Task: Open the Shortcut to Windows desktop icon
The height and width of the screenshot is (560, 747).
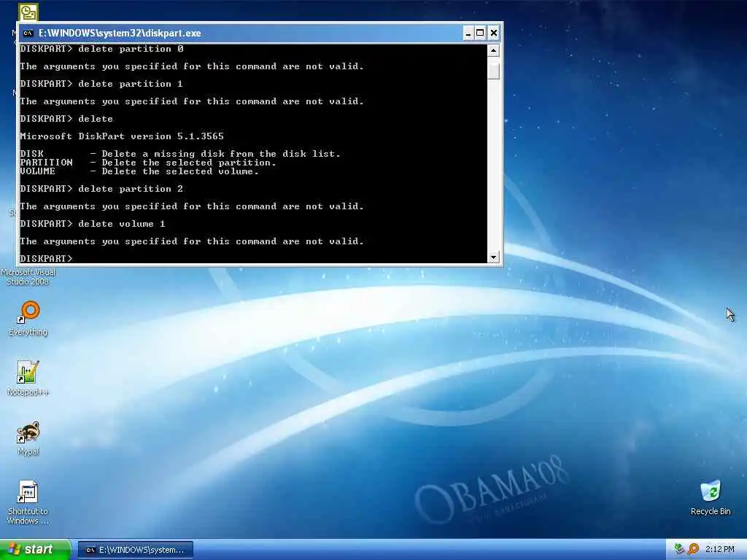Action: click(x=28, y=502)
